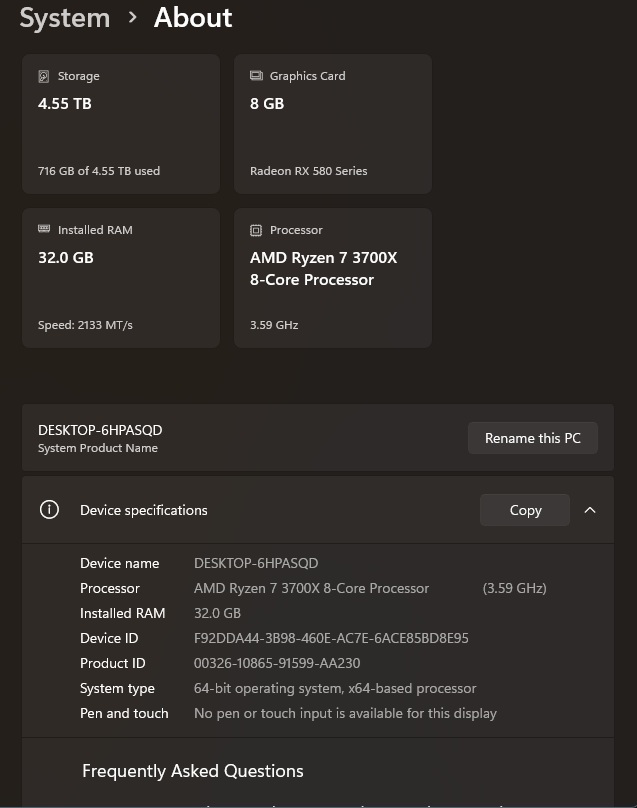Open the Storage card showing 4.55 TB

coord(120,124)
